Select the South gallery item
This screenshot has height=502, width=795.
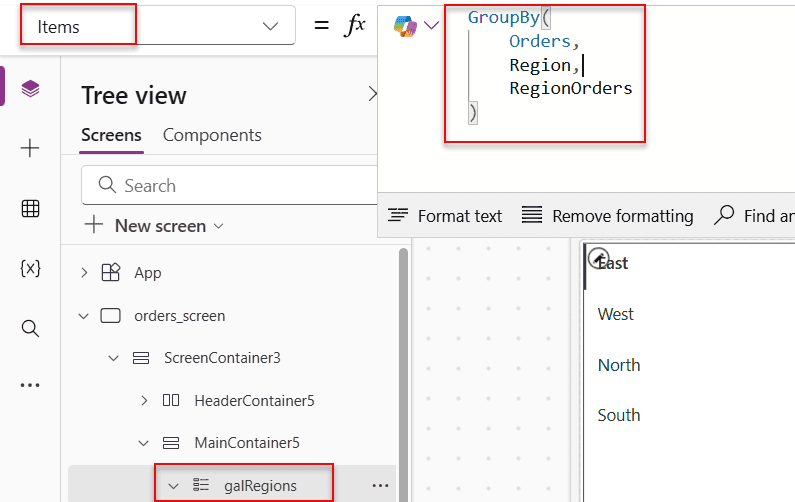pyautogui.click(x=619, y=415)
